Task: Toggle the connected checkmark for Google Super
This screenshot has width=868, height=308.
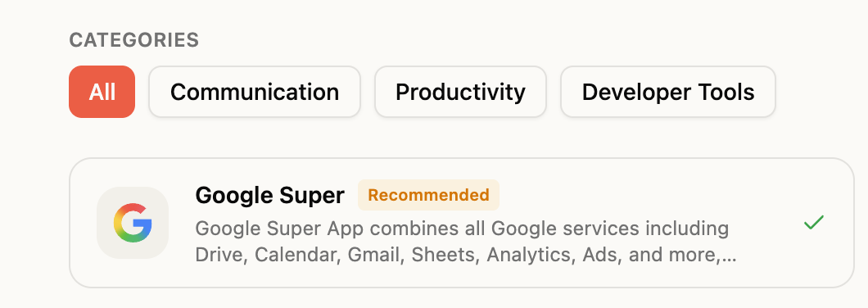Action: 814,223
